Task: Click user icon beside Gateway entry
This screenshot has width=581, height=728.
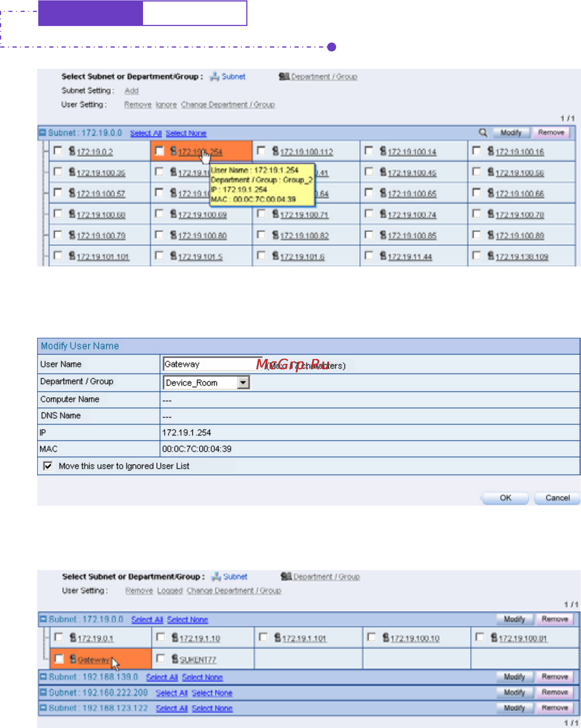Action: coord(73,659)
